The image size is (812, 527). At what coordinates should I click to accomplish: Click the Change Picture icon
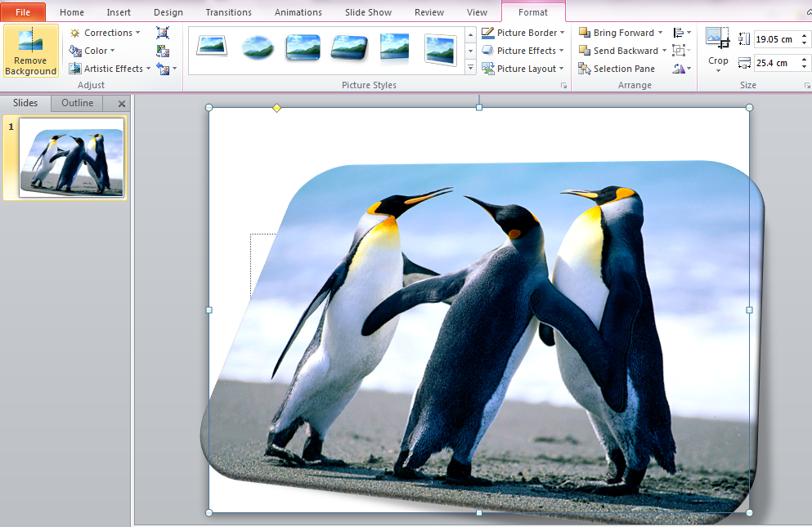click(163, 51)
